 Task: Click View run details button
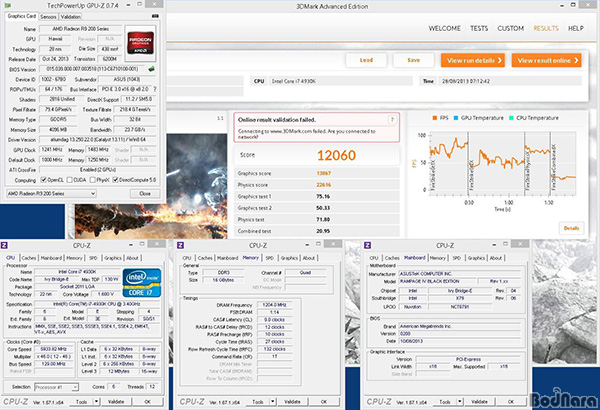coord(473,60)
